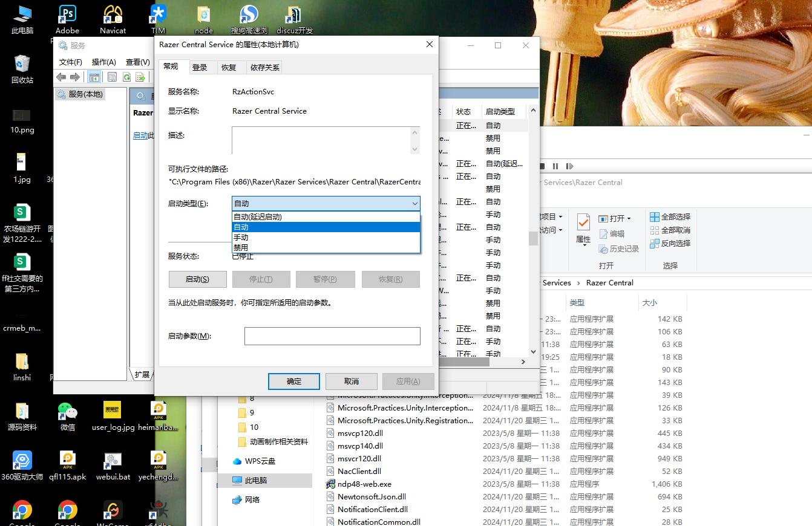The height and width of the screenshot is (526, 812).
Task: Select the ndp48-web.exe file in Explorer
Action: pyautogui.click(x=359, y=484)
